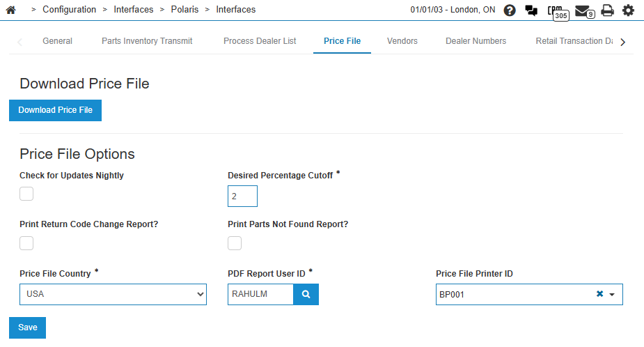The height and width of the screenshot is (347, 644).
Task: Toggle Print Return Code Change Report checkbox
Action: pos(26,243)
